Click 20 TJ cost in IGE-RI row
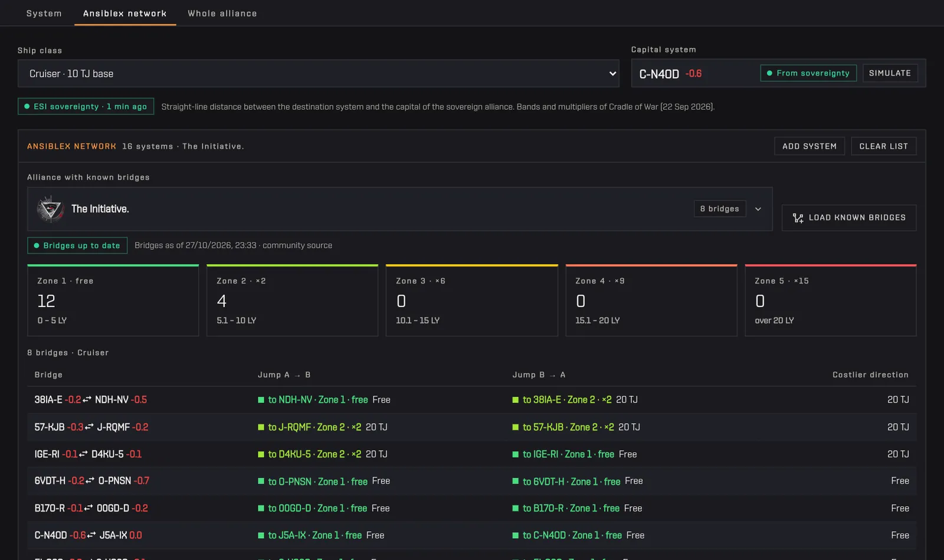 898,454
